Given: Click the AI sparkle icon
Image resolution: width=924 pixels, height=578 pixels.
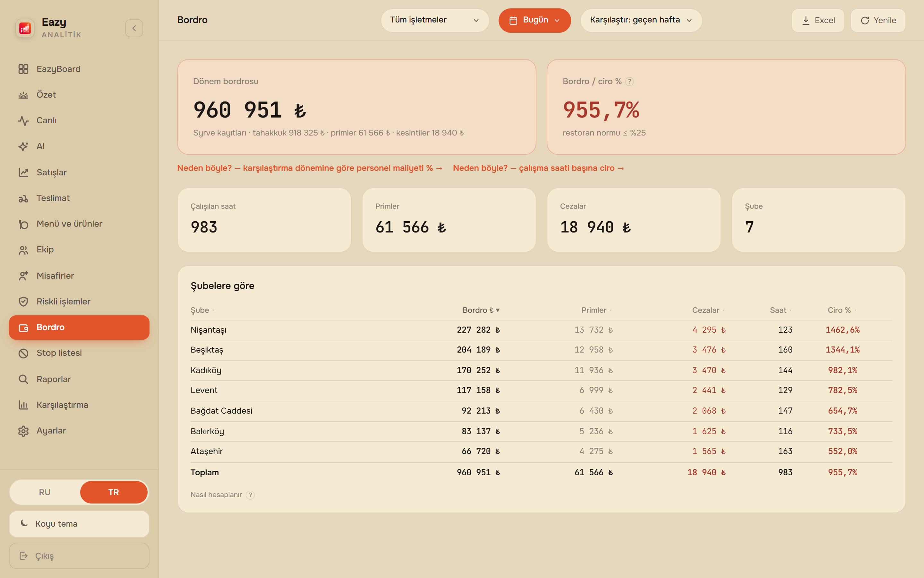Looking at the screenshot, I should [x=23, y=146].
